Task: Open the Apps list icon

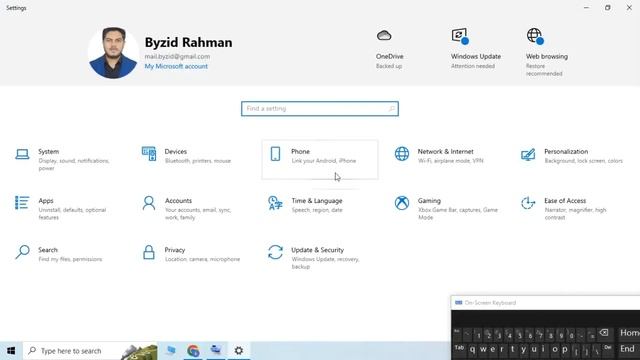Action: pyautogui.click(x=22, y=203)
